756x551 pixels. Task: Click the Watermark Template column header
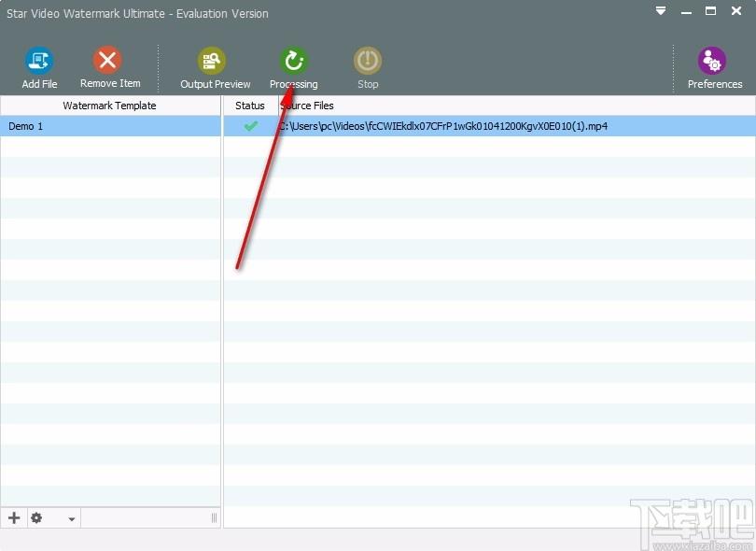(110, 106)
